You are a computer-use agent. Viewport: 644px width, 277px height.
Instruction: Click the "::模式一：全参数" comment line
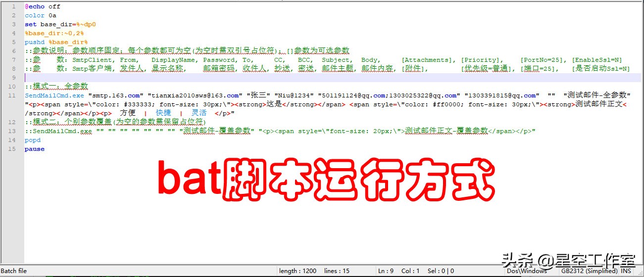pyautogui.click(x=56, y=87)
